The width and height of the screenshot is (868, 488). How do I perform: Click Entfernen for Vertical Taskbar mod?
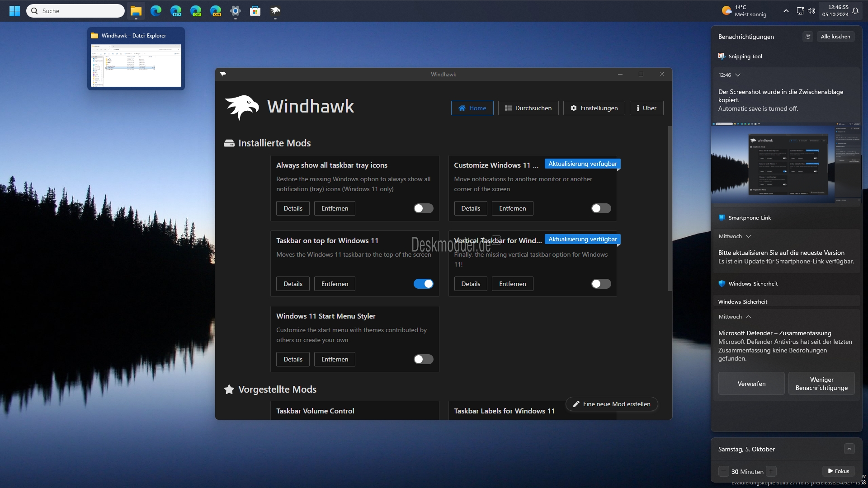(512, 284)
